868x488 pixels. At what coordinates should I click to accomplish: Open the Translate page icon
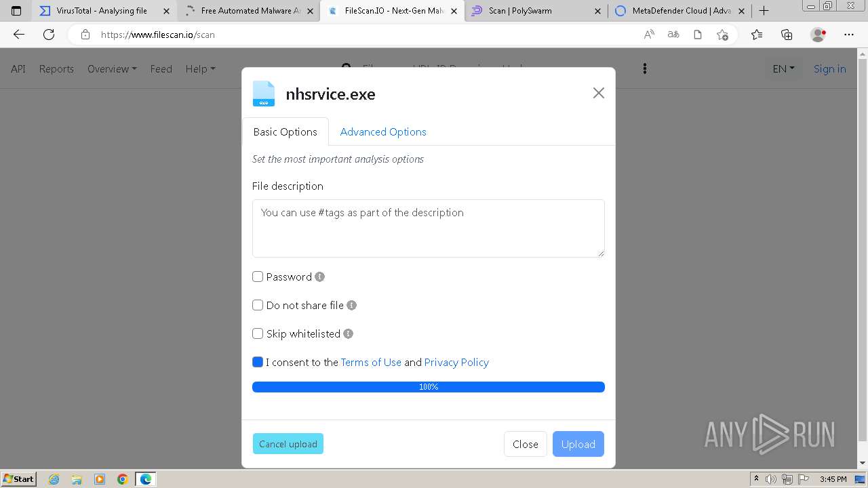(x=673, y=35)
